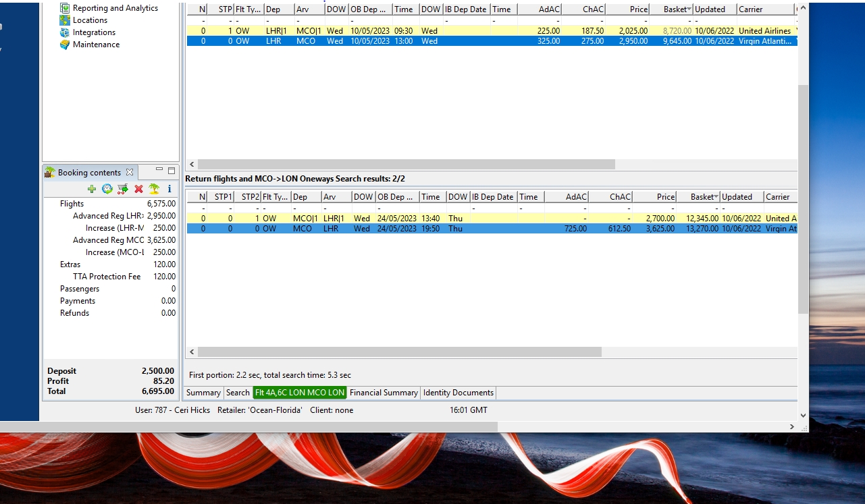This screenshot has width=865, height=504.
Task: Click the scroll-left arrow of the outbound table
Action: pyautogui.click(x=192, y=164)
